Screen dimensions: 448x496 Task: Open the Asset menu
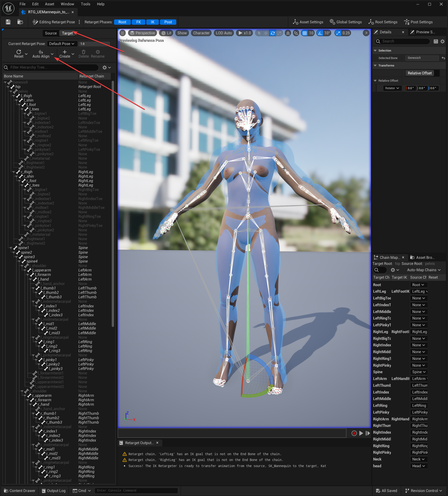[49, 4]
